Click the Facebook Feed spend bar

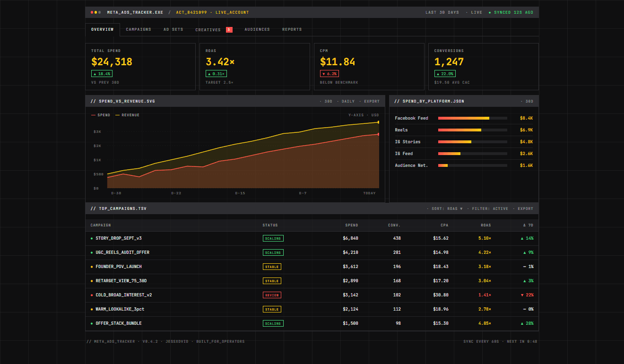(473, 118)
